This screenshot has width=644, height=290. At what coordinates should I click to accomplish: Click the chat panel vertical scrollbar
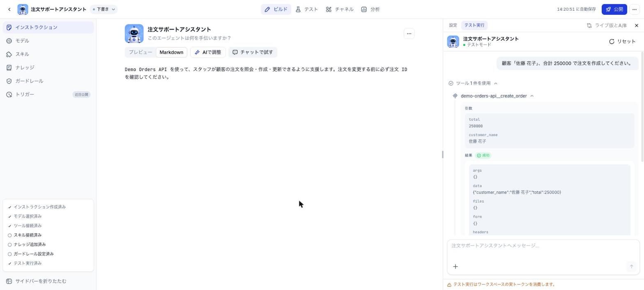tap(642, 106)
